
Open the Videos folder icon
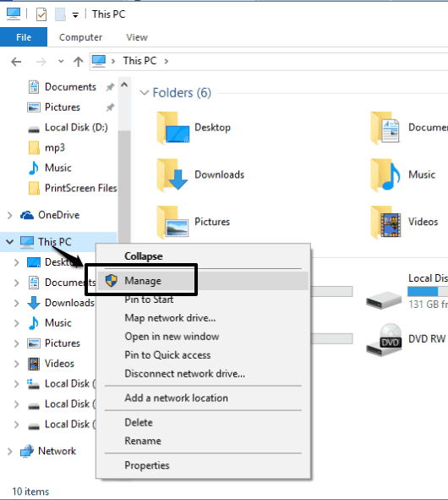385,222
